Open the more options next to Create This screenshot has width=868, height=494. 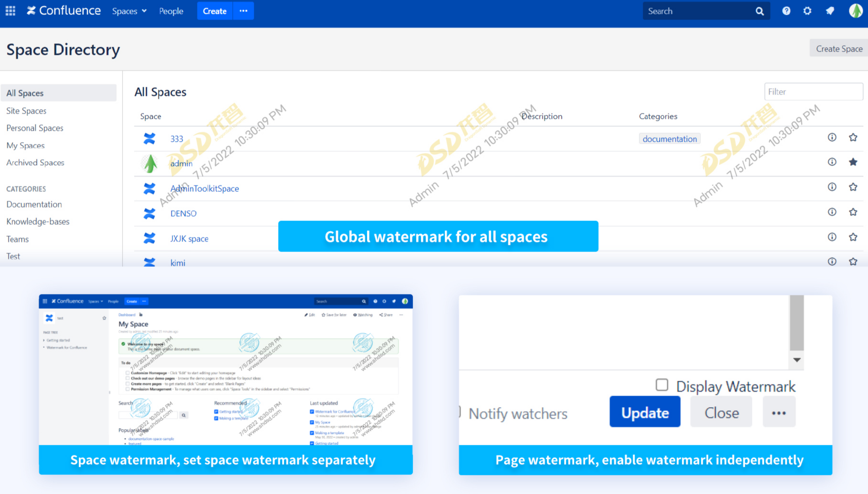point(243,11)
